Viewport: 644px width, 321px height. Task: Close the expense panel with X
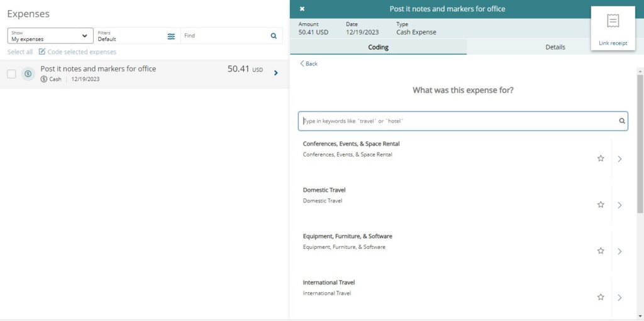point(302,9)
